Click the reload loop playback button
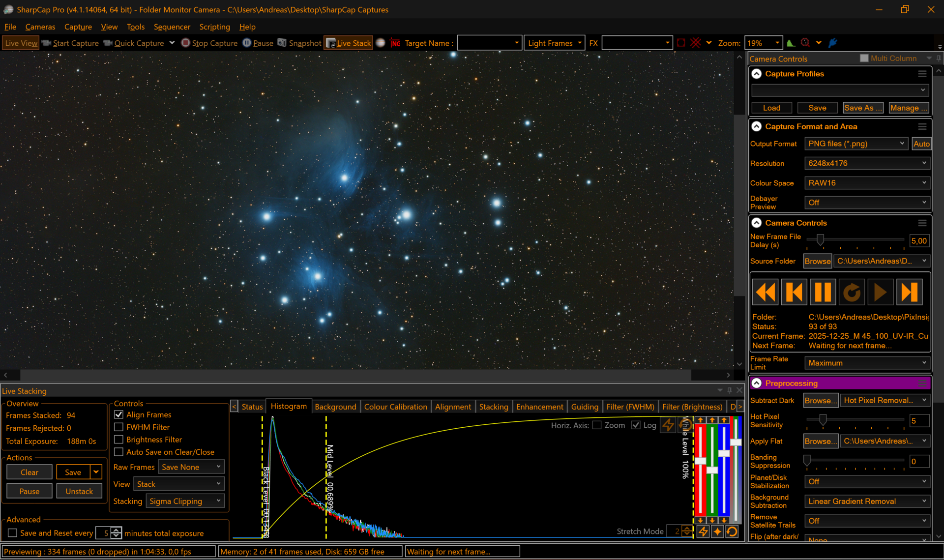The height and width of the screenshot is (560, 944). [852, 293]
